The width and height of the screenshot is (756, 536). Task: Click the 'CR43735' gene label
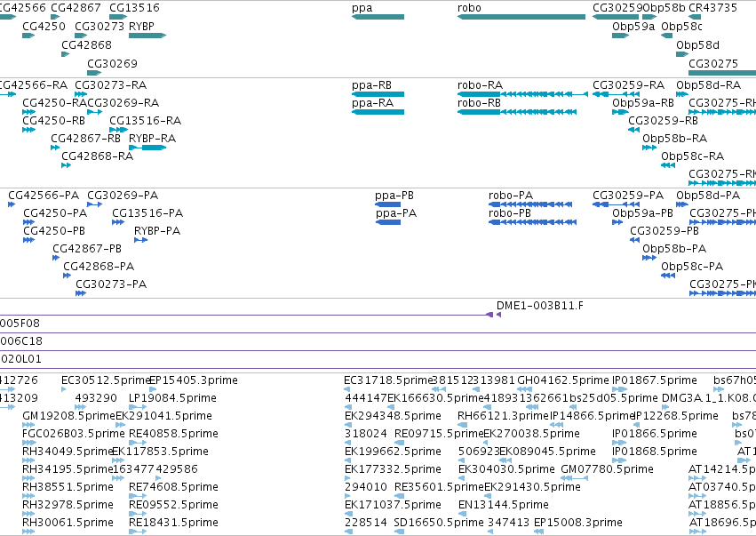(713, 8)
